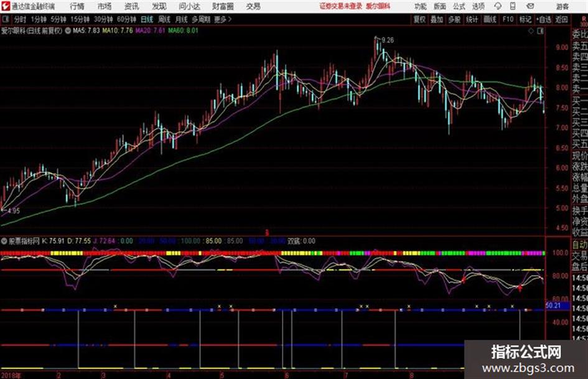Select the 周线 weekly chart tab
Screen dimensions: 588x379
point(164,19)
